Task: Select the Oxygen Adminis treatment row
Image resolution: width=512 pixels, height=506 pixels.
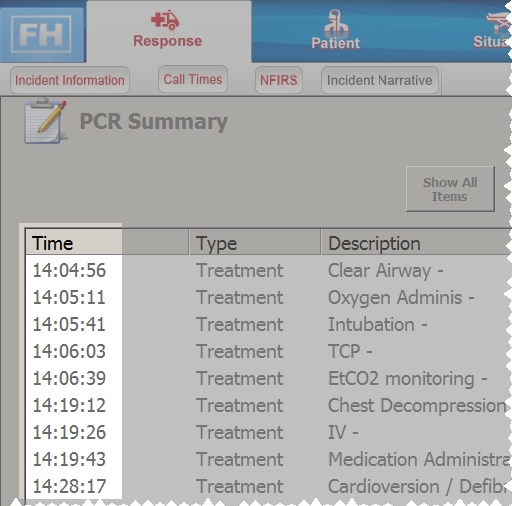Action: click(x=268, y=297)
